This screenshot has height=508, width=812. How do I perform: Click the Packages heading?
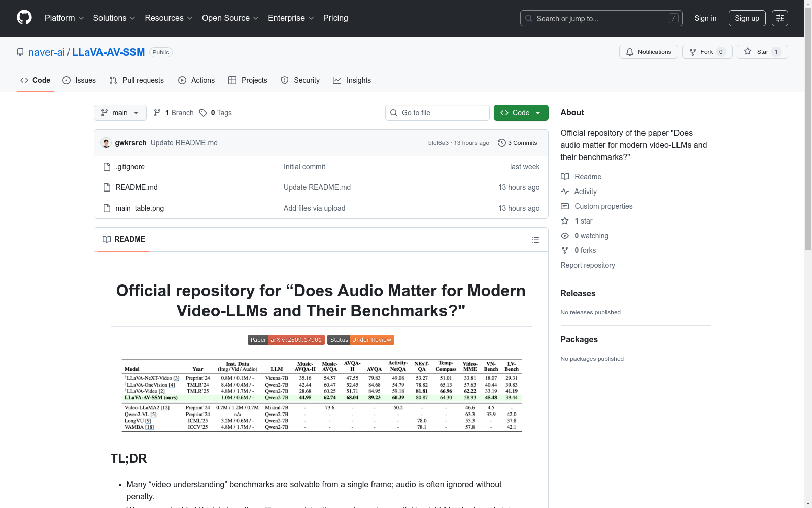[579, 339]
